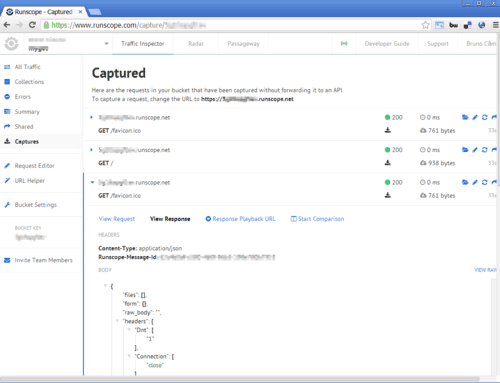Click retry icon on expanded favicon.ico row
The height and width of the screenshot is (383, 500).
pos(485,182)
